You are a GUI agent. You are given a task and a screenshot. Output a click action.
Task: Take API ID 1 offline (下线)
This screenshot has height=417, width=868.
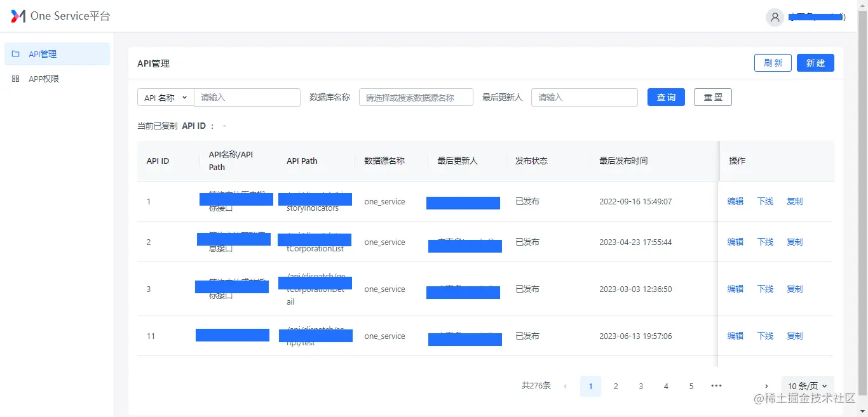click(765, 201)
